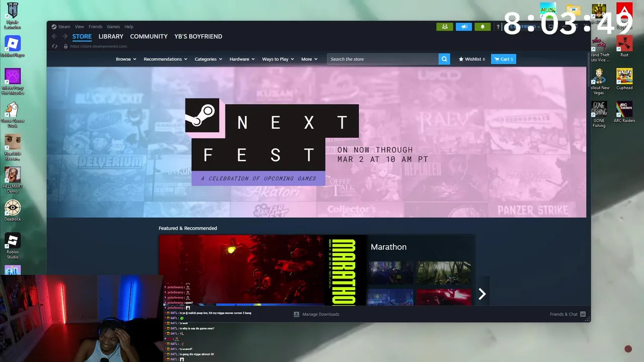Open the Goose Goose Duck desktop icon
644x362 pixels.
pyautogui.click(x=13, y=115)
